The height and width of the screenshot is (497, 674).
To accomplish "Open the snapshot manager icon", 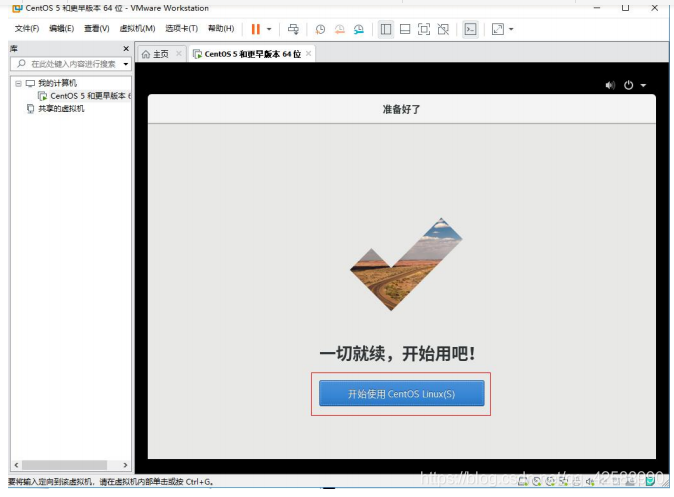I will pos(358,29).
